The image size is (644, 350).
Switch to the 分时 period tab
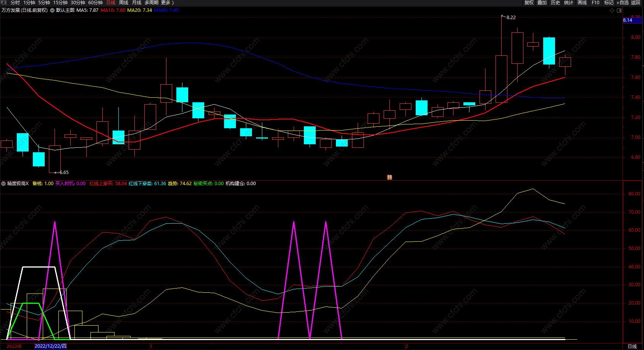pyautogui.click(x=15, y=3)
